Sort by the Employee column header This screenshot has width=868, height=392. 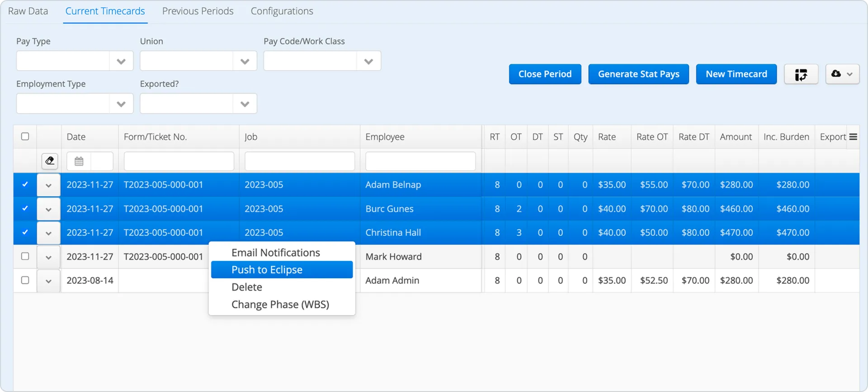[x=420, y=137]
